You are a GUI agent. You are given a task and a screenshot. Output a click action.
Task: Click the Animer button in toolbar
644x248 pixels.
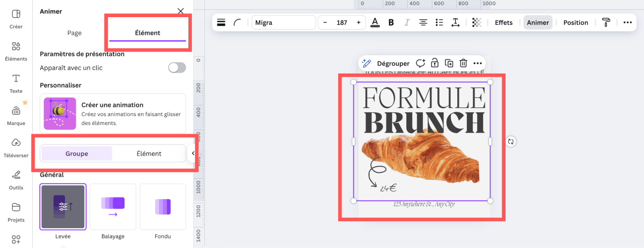538,23
